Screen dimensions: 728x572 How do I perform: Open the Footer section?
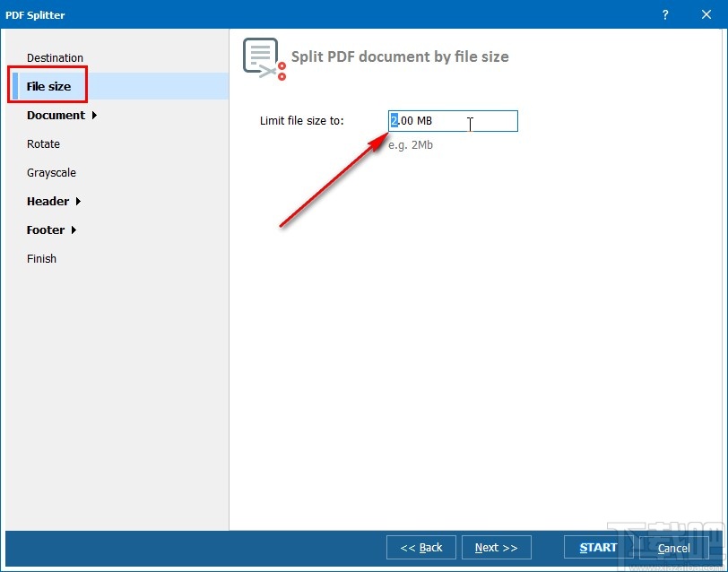[46, 230]
